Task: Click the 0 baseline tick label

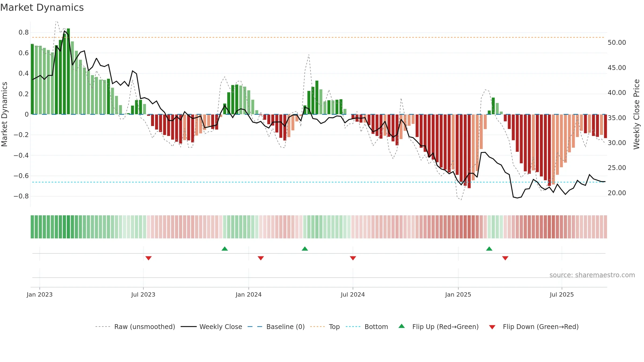Action: (27, 114)
